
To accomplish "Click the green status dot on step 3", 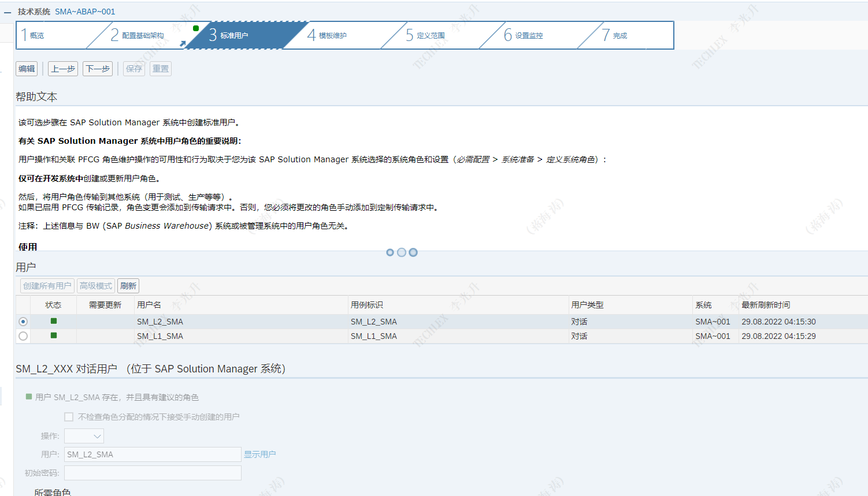I will pyautogui.click(x=196, y=28).
